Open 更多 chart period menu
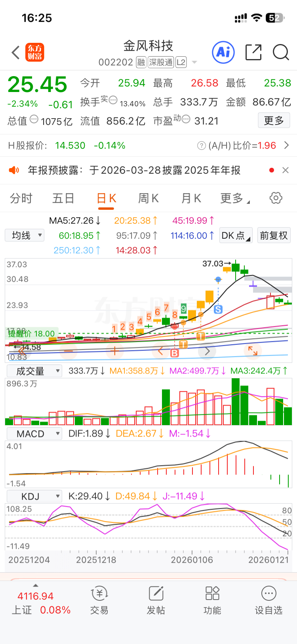Viewport: 297px width, 644px height. pyautogui.click(x=234, y=198)
